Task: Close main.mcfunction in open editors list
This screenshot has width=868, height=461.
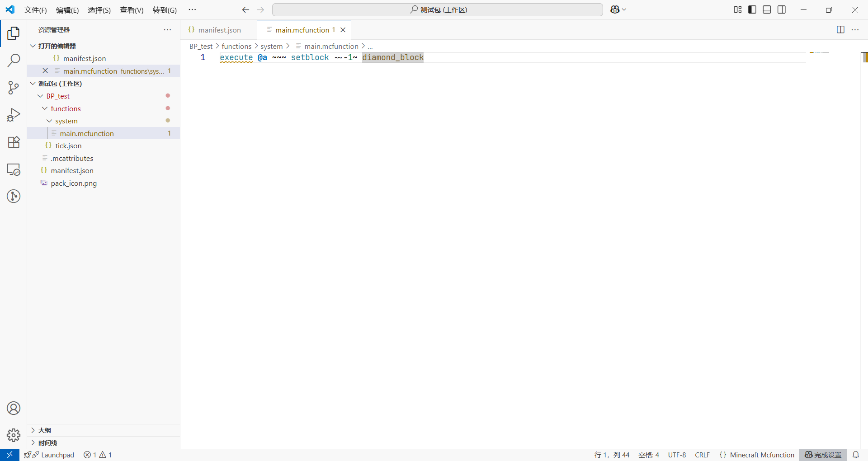Action: pos(45,71)
